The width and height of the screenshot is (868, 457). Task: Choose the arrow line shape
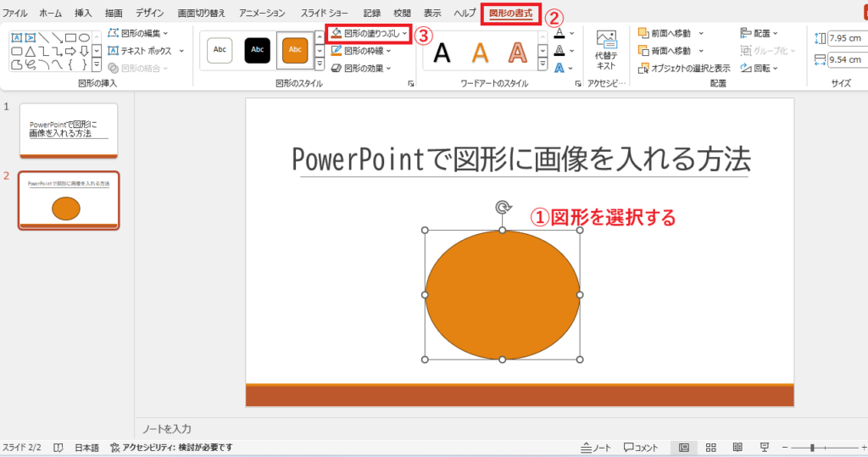click(57, 37)
